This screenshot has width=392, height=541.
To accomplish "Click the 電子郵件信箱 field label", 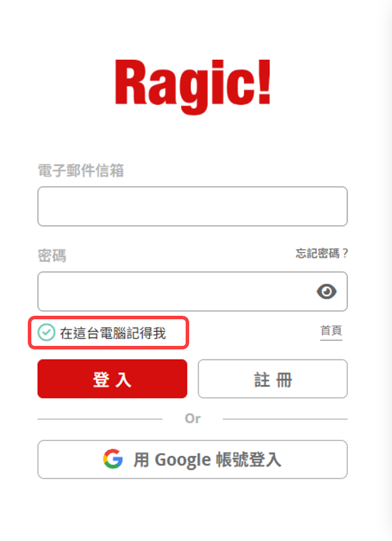I will 81,170.
